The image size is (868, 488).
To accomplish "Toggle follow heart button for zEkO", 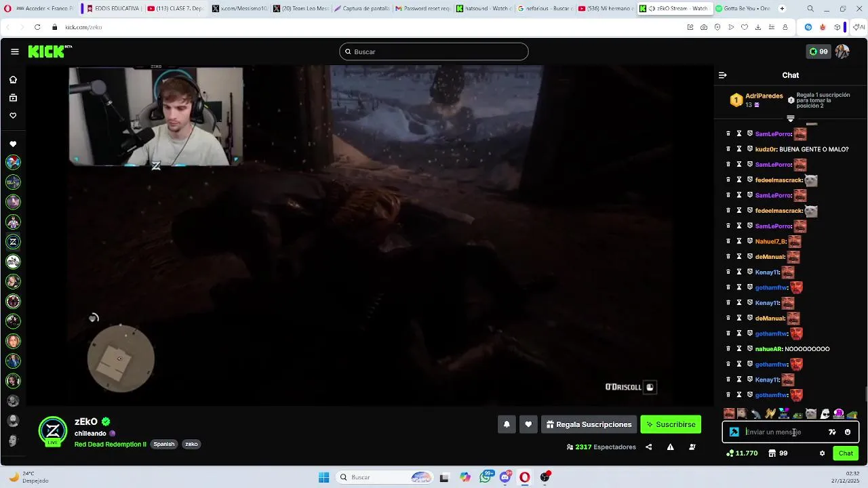I will click(x=528, y=424).
